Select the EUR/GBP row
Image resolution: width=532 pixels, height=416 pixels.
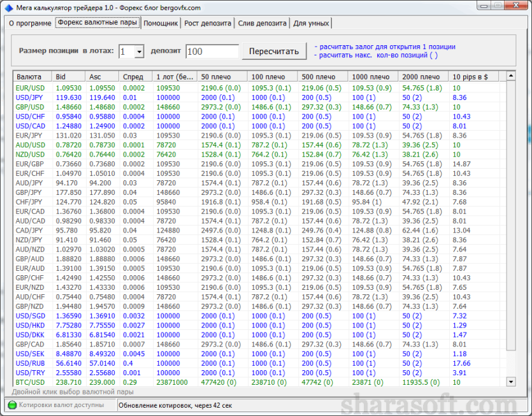pyautogui.click(x=259, y=164)
